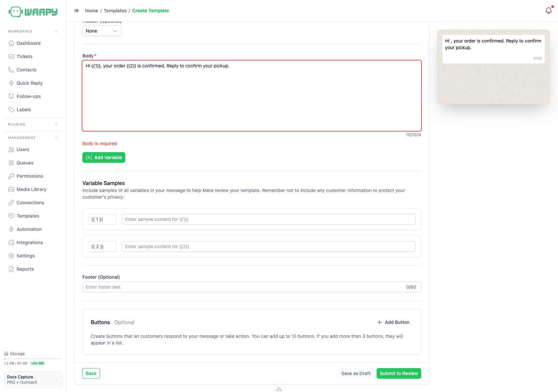Click the message preview bubble
The width and height of the screenshot is (558, 392).
[x=493, y=49]
